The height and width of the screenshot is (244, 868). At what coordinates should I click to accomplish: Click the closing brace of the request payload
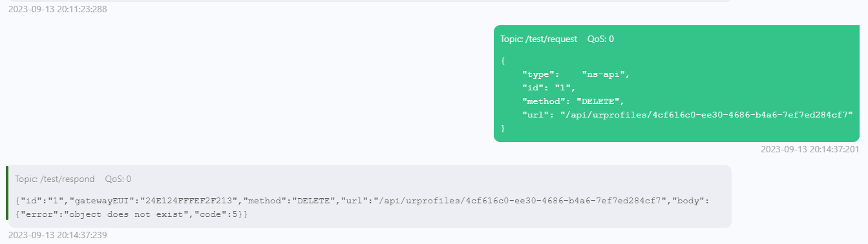pyautogui.click(x=503, y=128)
